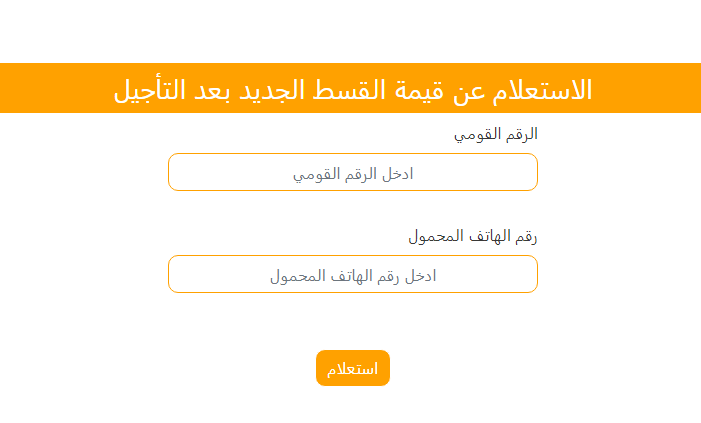701x423 pixels.
Task: Click the inquiry button below the form
Action: tap(352, 368)
